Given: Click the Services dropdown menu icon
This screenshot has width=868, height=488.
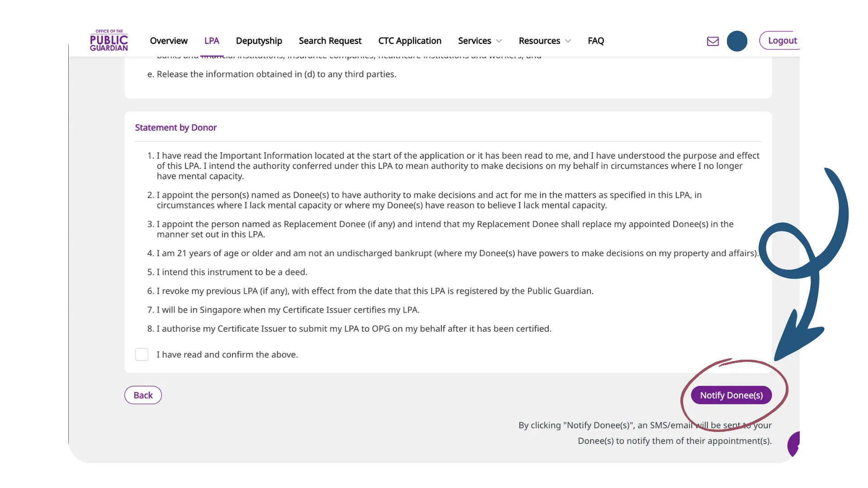Looking at the screenshot, I should point(500,41).
